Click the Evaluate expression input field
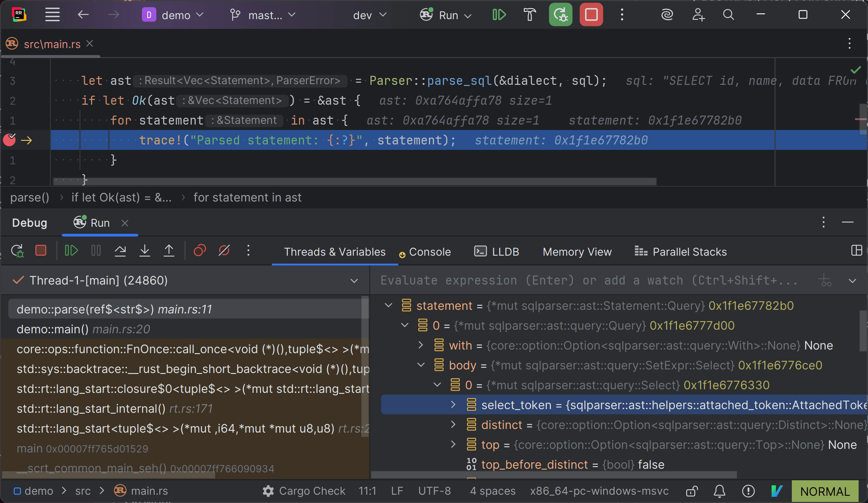Image resolution: width=868 pixels, height=503 pixels. click(x=589, y=281)
